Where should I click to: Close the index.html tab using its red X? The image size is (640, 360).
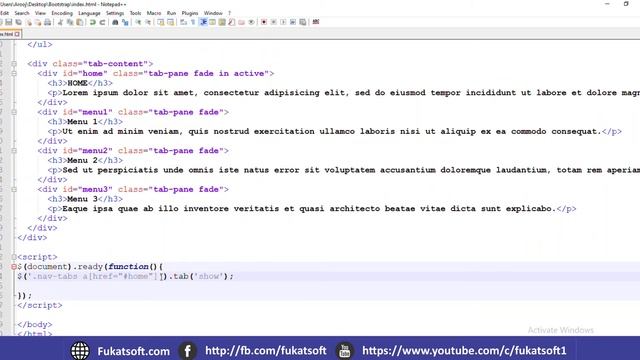(17, 34)
